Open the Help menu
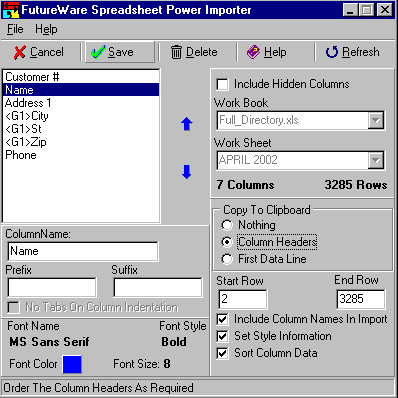This screenshot has width=398, height=398. click(46, 29)
